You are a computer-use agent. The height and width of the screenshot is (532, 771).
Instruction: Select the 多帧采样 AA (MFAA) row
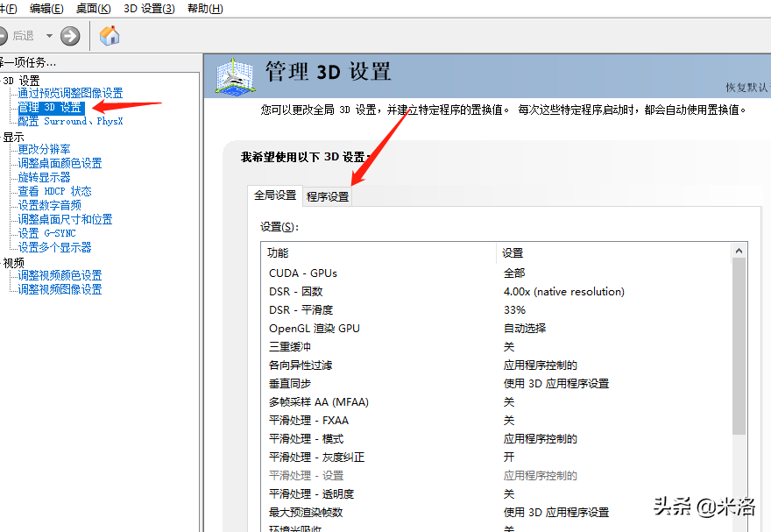tap(497, 402)
